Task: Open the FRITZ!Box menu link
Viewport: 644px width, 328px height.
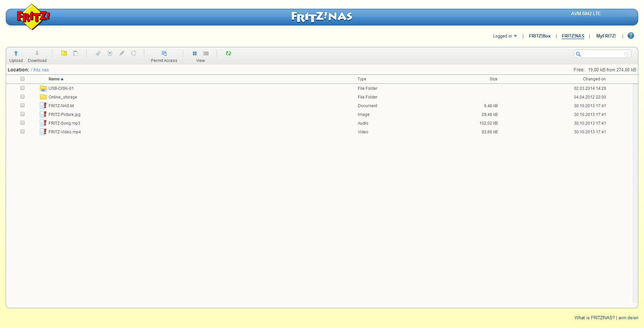Action: (x=540, y=36)
